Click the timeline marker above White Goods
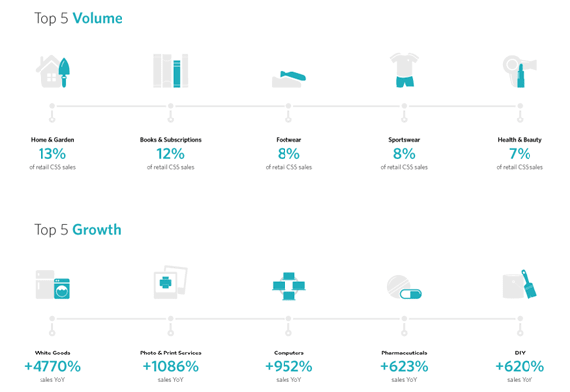The image size is (570, 392). coord(52,326)
